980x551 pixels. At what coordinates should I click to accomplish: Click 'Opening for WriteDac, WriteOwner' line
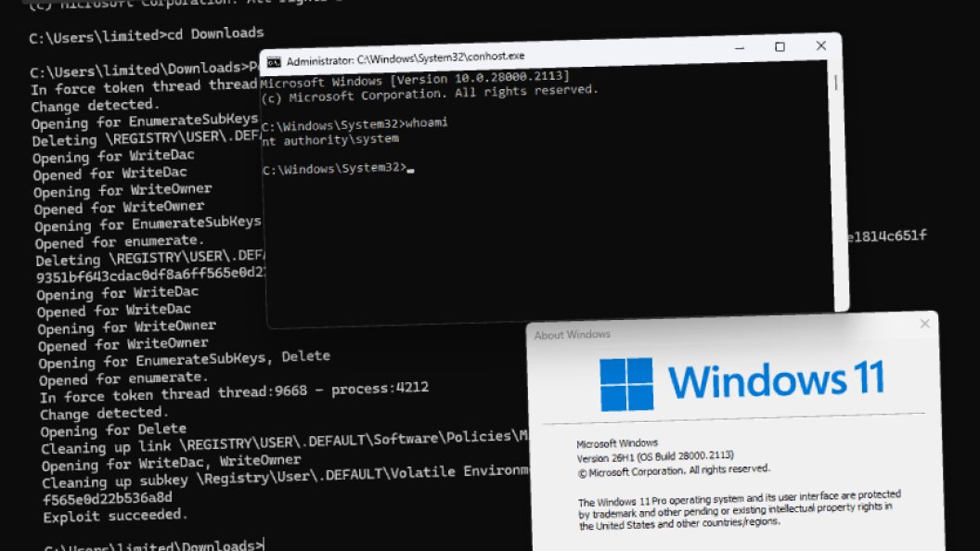pyautogui.click(x=172, y=463)
